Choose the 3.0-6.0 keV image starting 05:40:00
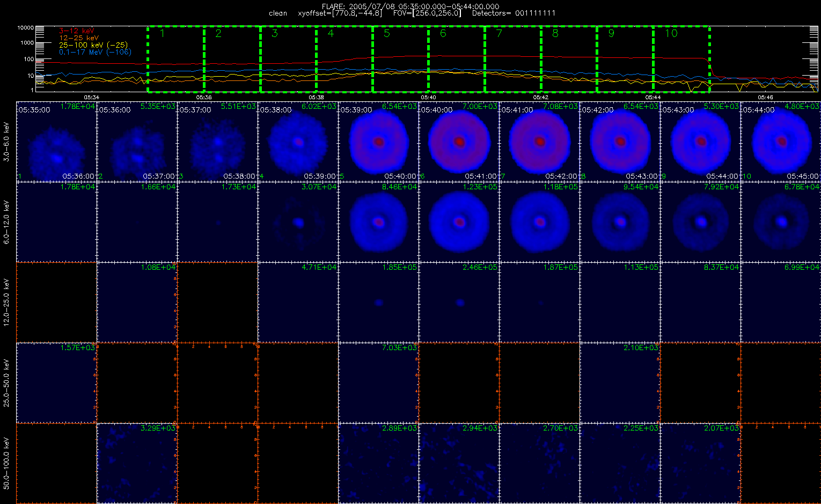Image resolution: width=821 pixels, height=504 pixels. (x=459, y=142)
